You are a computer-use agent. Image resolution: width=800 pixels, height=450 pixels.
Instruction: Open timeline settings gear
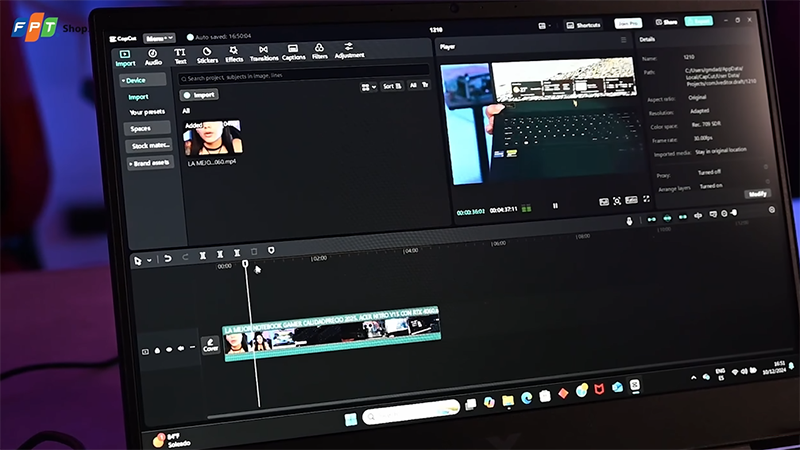tap(771, 210)
